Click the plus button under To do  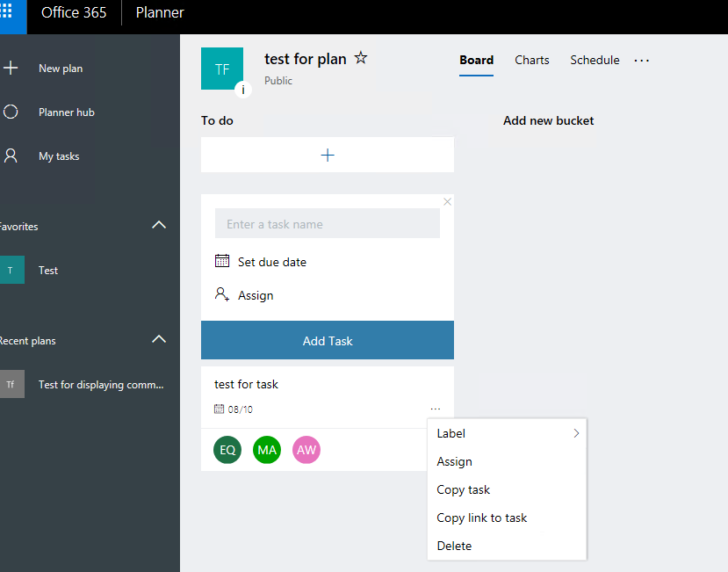[x=328, y=155]
